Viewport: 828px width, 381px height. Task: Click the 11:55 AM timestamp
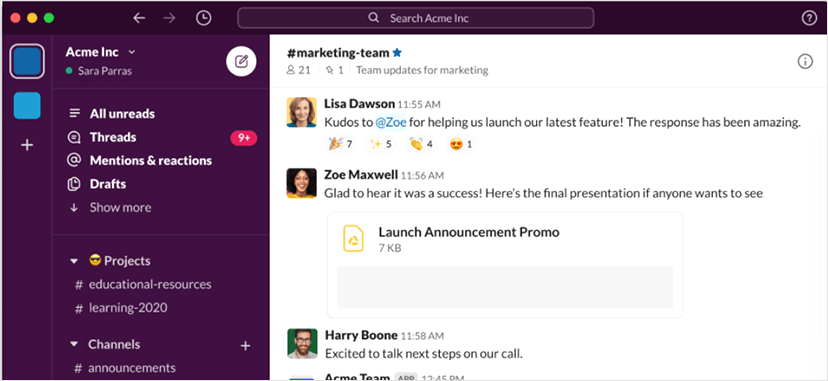click(x=419, y=104)
